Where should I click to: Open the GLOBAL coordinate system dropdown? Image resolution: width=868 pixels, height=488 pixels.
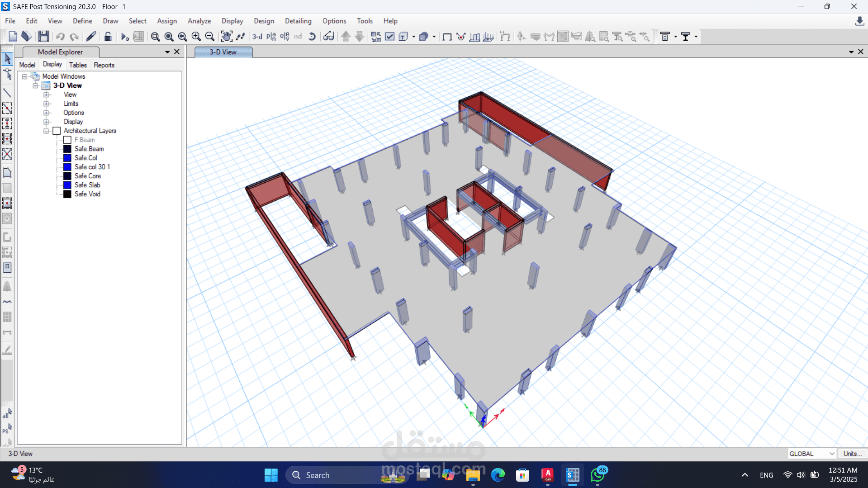pyautogui.click(x=811, y=454)
